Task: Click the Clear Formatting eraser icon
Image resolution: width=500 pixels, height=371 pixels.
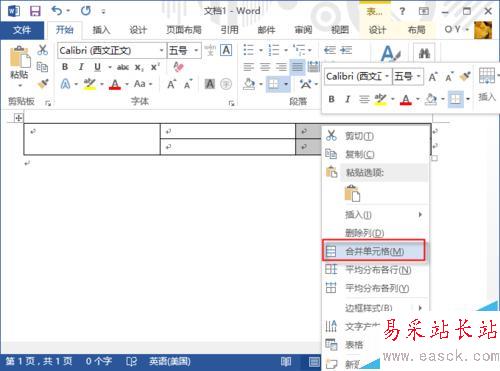Action: pyautogui.click(x=179, y=67)
